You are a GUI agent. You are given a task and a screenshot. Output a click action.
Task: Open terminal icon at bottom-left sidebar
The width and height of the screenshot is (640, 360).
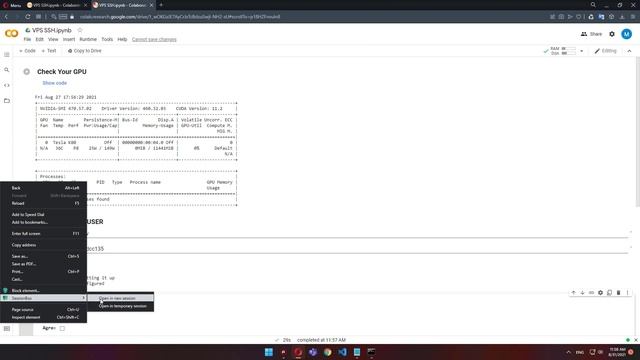point(7,328)
